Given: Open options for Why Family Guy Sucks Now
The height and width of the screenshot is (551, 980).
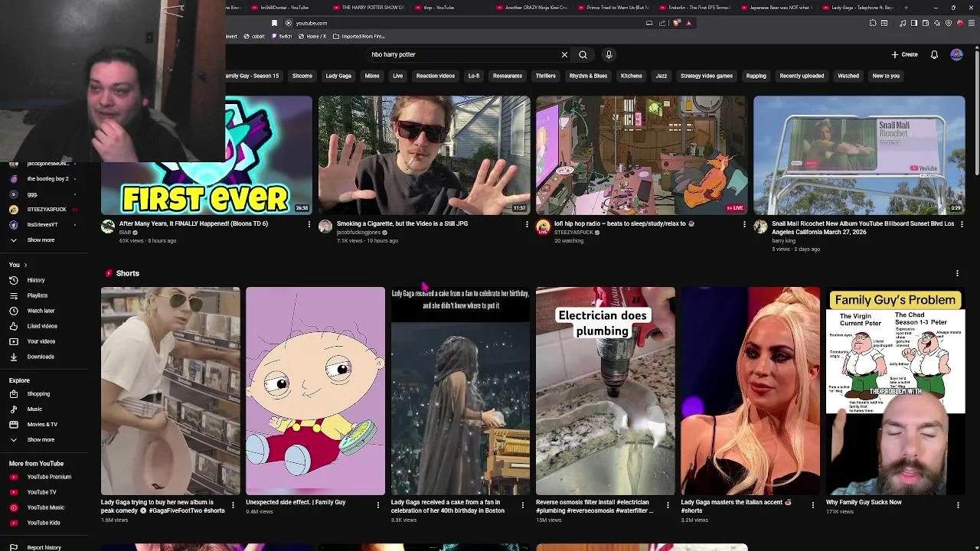Looking at the screenshot, I should tap(958, 505).
